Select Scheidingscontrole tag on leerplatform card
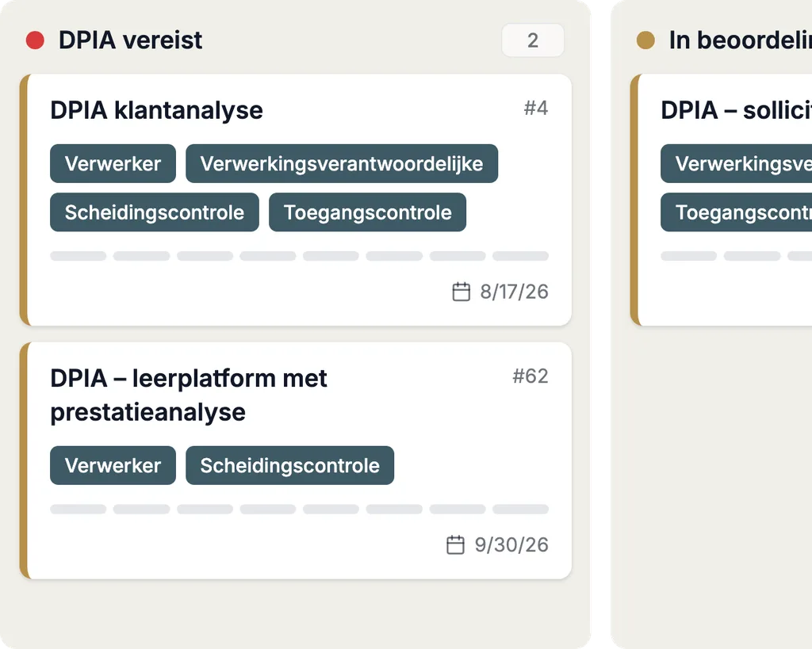 click(x=290, y=465)
